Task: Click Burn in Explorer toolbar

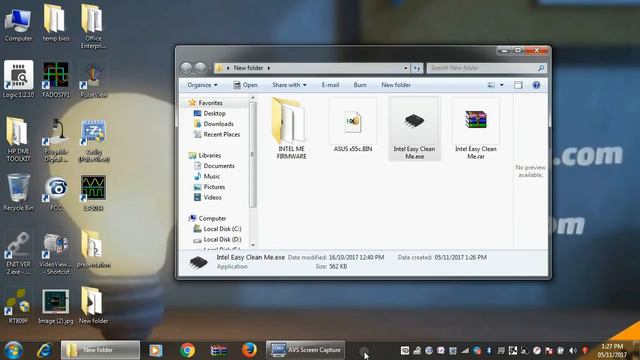Action: click(360, 85)
